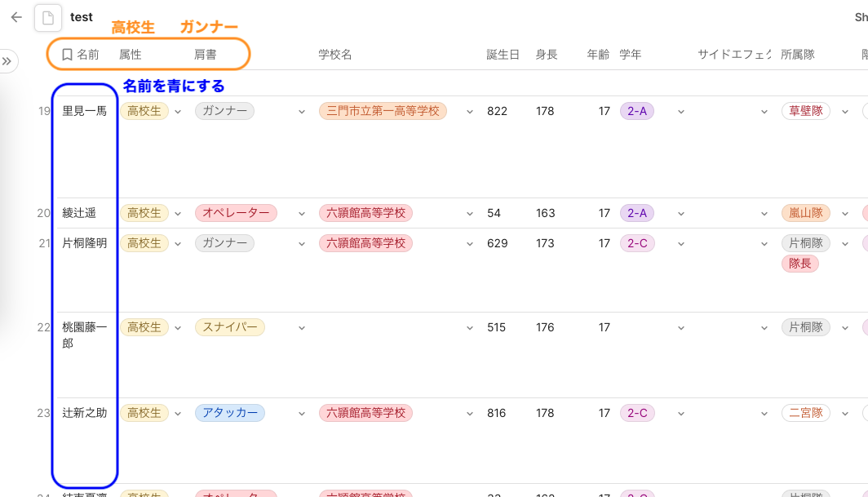Select the 所属隊 column header

(798, 55)
